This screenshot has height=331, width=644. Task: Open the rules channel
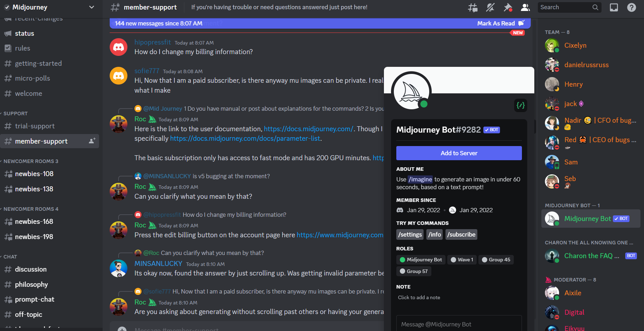click(50, 48)
